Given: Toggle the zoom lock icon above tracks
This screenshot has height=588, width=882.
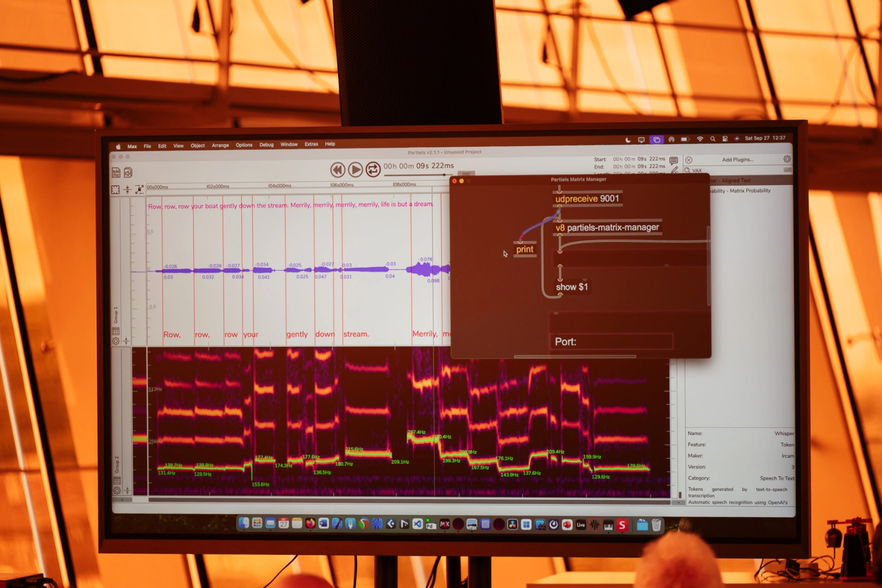Looking at the screenshot, I should (139, 189).
